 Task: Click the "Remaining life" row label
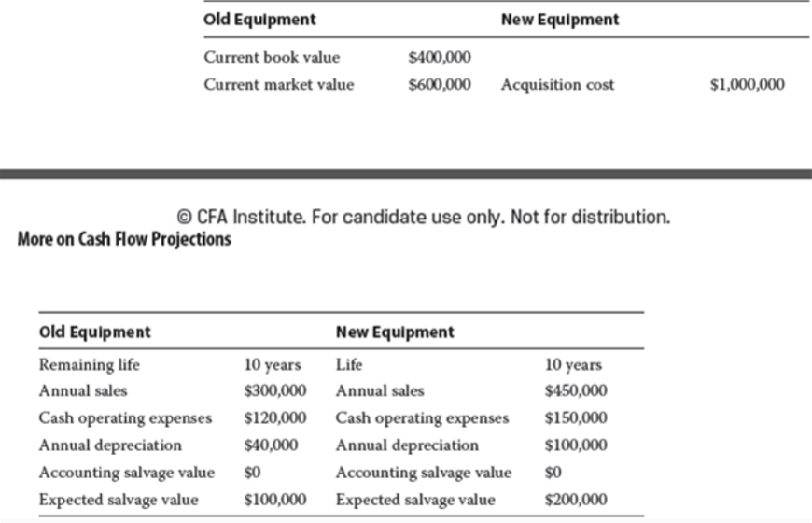point(90,364)
